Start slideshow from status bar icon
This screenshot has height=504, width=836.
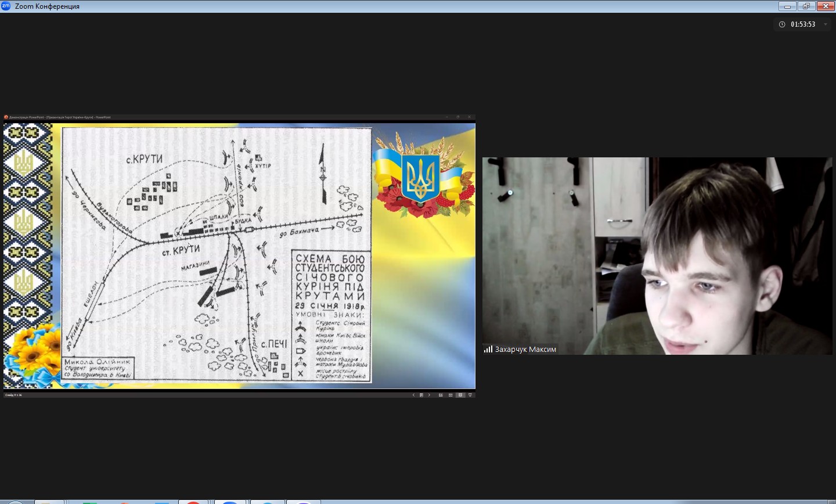click(470, 395)
